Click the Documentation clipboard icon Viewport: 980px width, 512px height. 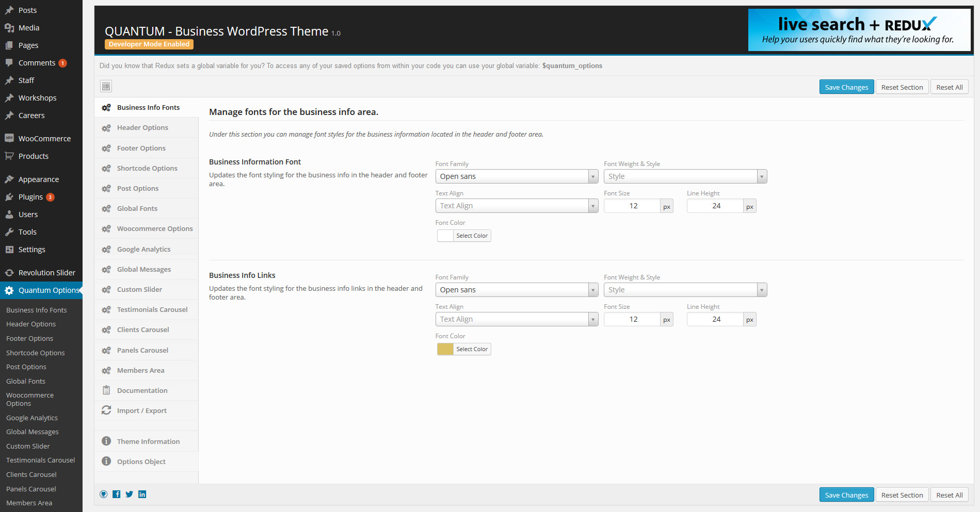tap(106, 390)
